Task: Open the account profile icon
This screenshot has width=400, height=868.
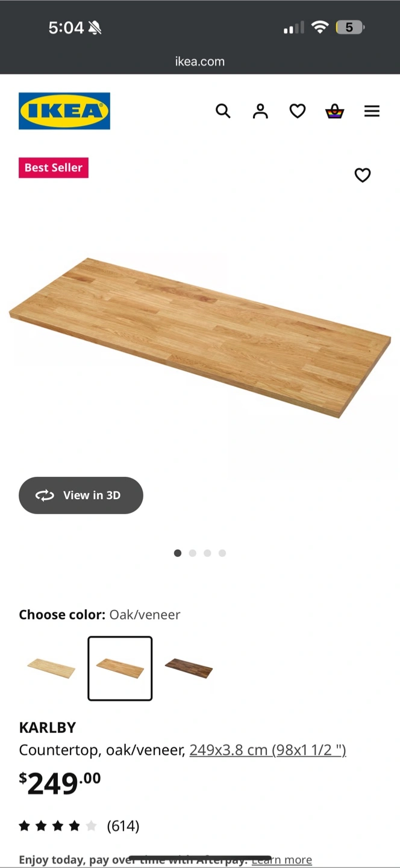Action: [260, 111]
